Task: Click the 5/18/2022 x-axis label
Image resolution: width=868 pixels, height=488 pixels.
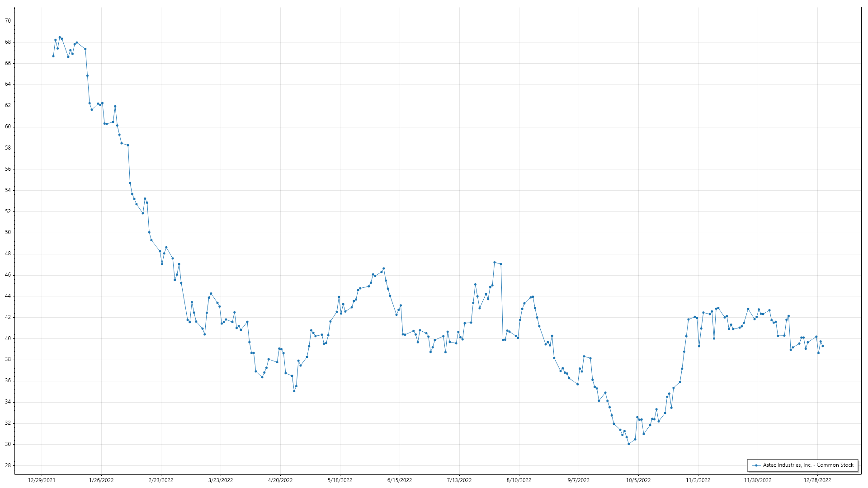Action: [x=340, y=480]
